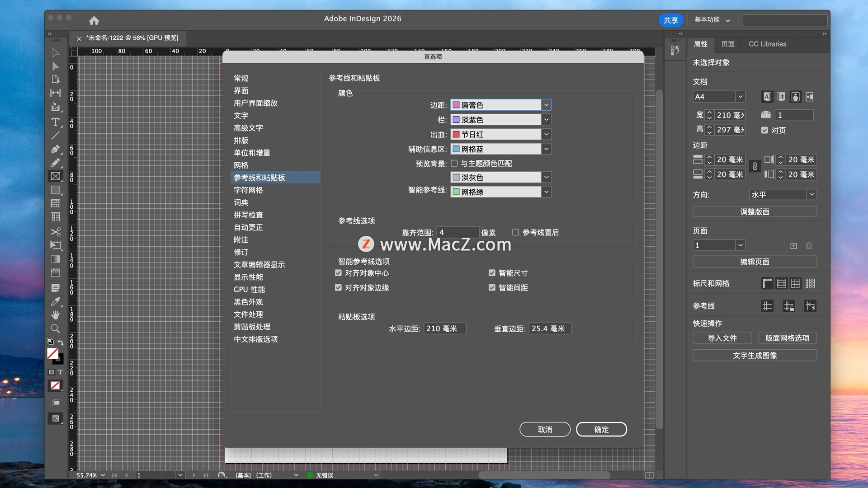Open the A4 page size dropdown

(x=740, y=97)
